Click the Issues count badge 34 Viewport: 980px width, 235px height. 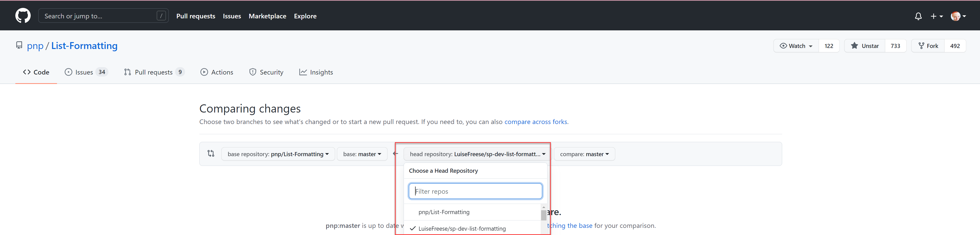pos(101,72)
